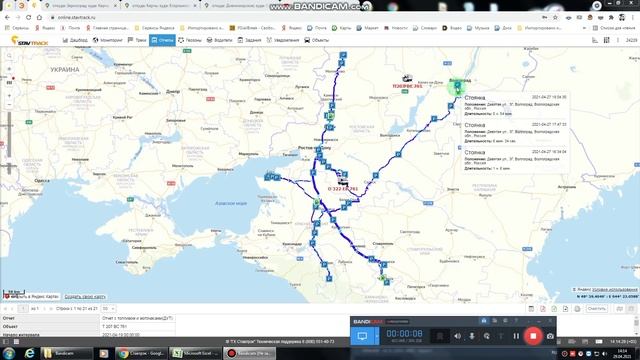This screenshot has height=360, width=640.
Task: Click the Отчет row label in table
Action: coord(9,318)
